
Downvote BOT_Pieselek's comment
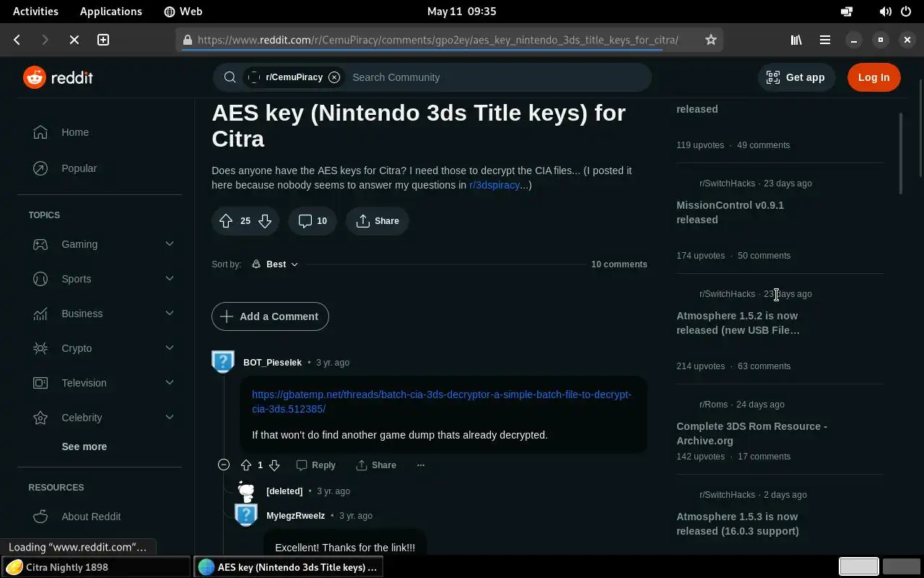click(274, 465)
